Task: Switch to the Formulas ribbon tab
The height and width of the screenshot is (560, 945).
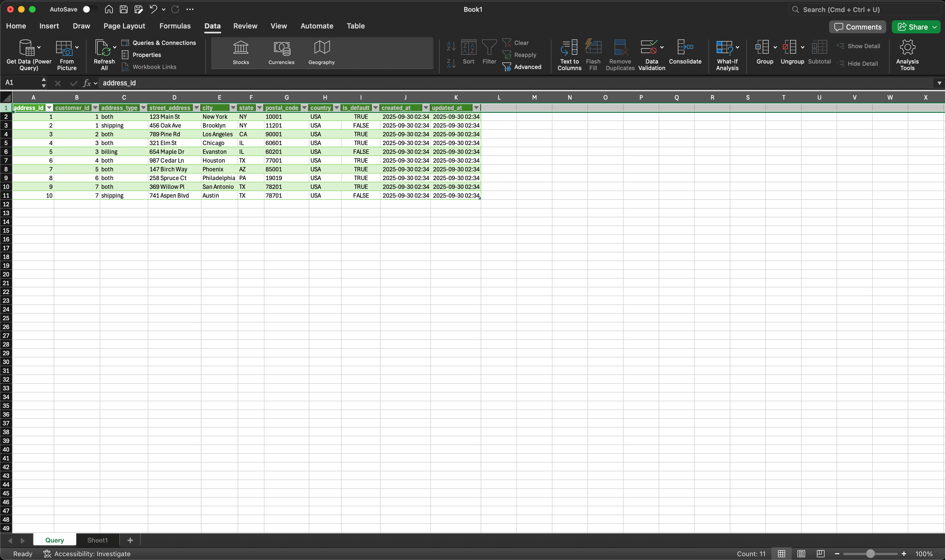Action: click(175, 26)
